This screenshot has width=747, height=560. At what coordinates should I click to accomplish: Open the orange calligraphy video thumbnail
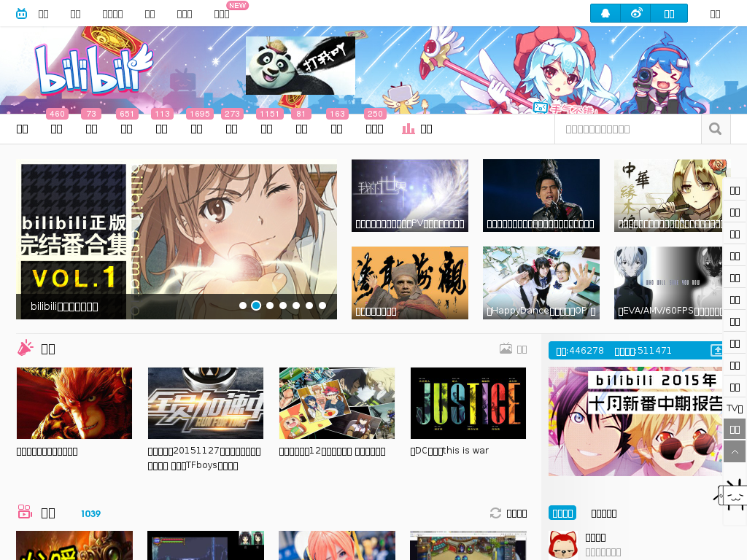click(x=410, y=283)
